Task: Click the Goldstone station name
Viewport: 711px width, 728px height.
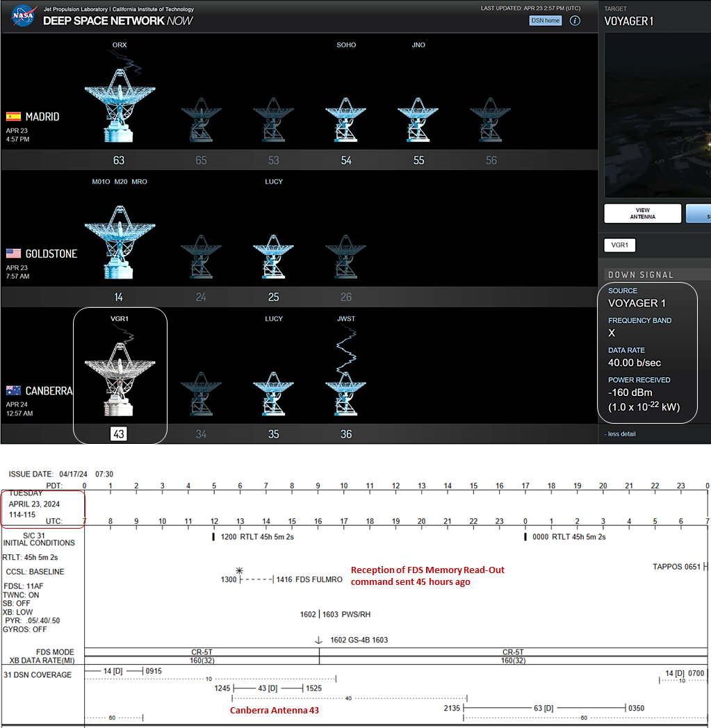Action: tap(51, 254)
